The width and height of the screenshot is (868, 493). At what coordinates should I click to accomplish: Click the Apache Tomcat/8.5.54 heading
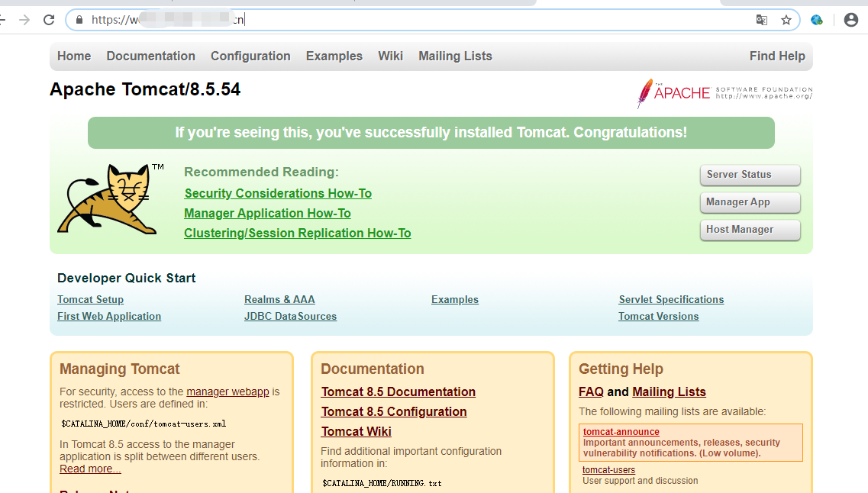tap(145, 89)
